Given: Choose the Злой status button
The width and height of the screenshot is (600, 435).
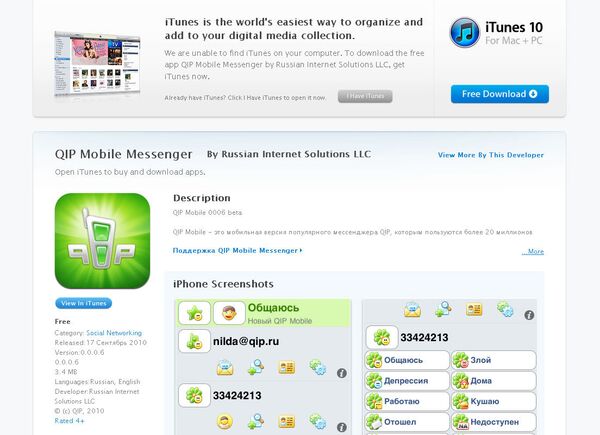Looking at the screenshot, I should 494,360.
